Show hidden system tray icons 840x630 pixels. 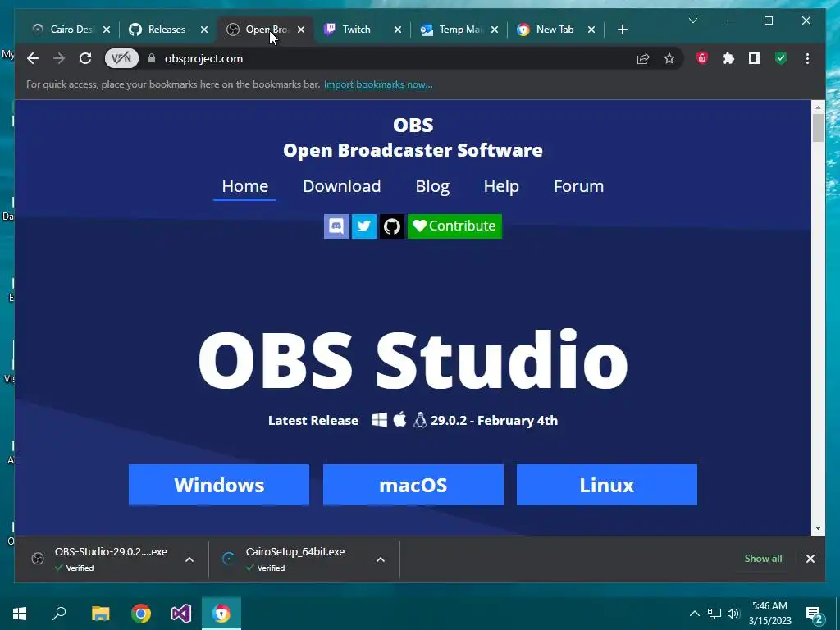click(694, 614)
